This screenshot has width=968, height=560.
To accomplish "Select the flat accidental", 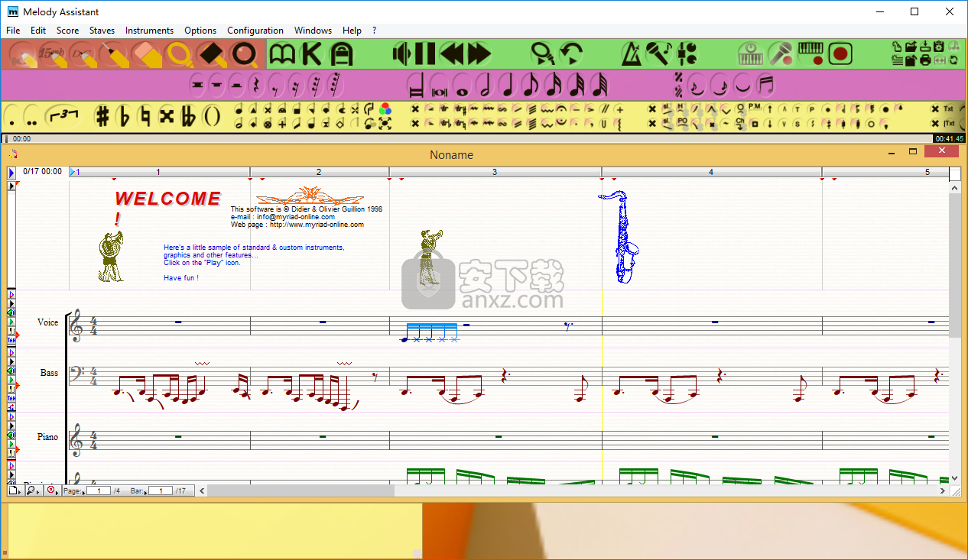I will (x=124, y=117).
